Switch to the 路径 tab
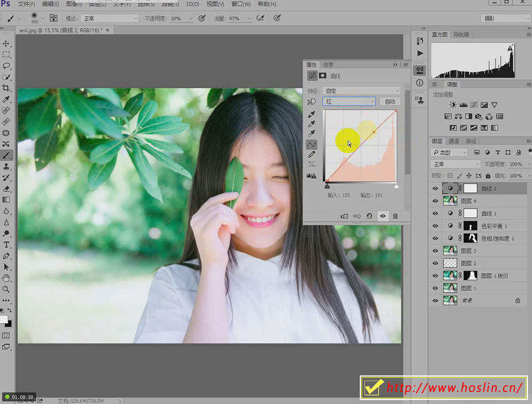The image size is (532, 404). (x=471, y=141)
